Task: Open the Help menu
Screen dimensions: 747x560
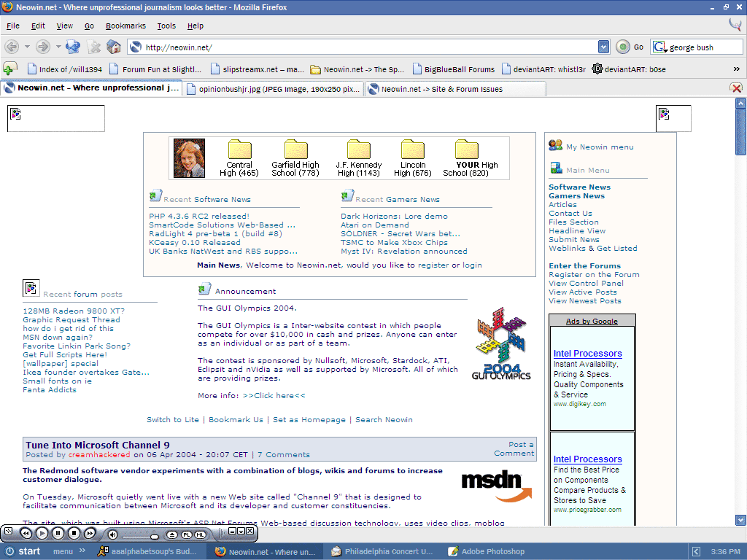Action: click(196, 26)
